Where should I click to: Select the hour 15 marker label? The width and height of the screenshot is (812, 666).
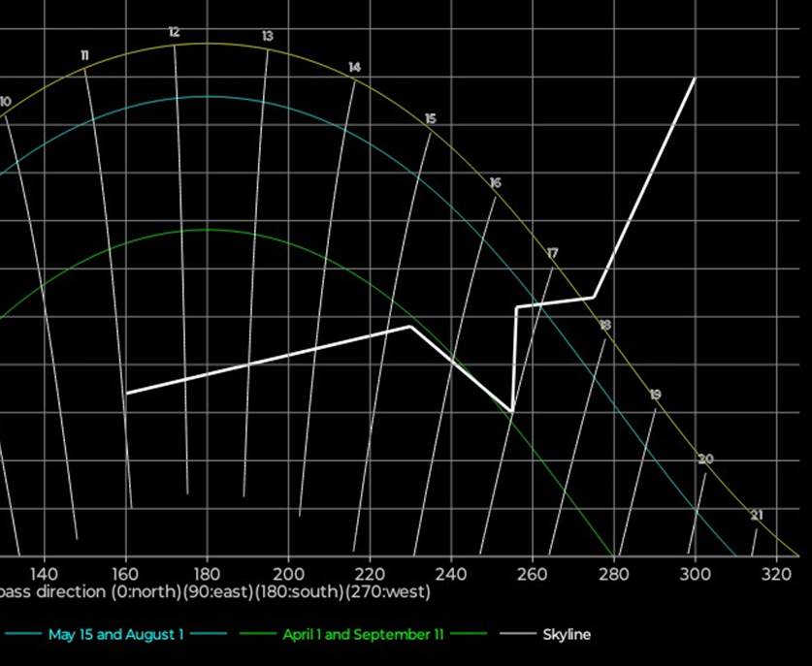(x=431, y=118)
